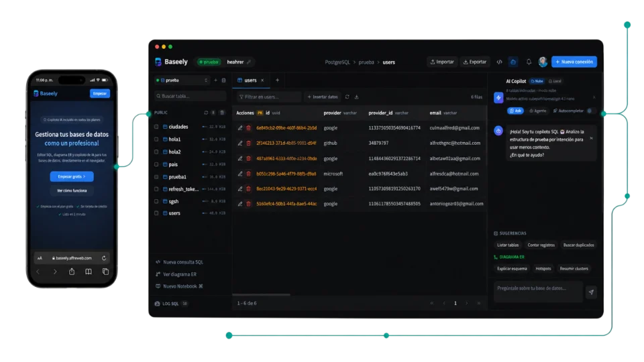Viewport: 644px width, 362px height.
Task: Click the pencil icon next to heahrer
Action: pos(248,62)
